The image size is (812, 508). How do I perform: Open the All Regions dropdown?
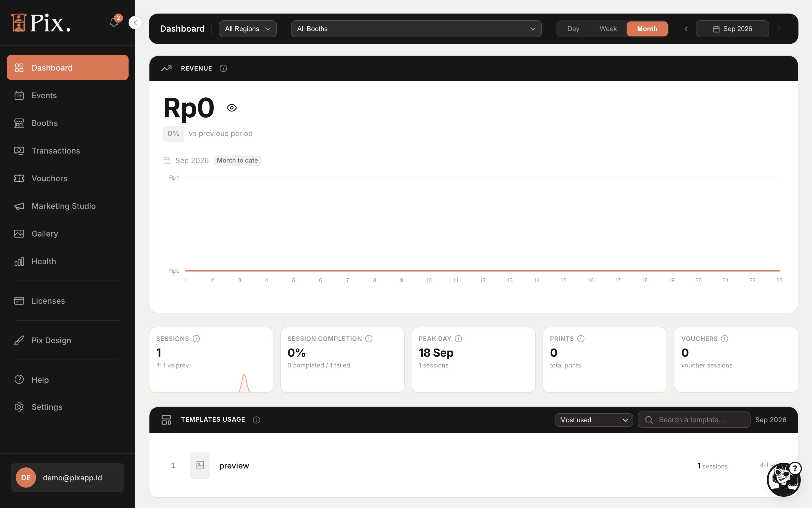click(248, 29)
